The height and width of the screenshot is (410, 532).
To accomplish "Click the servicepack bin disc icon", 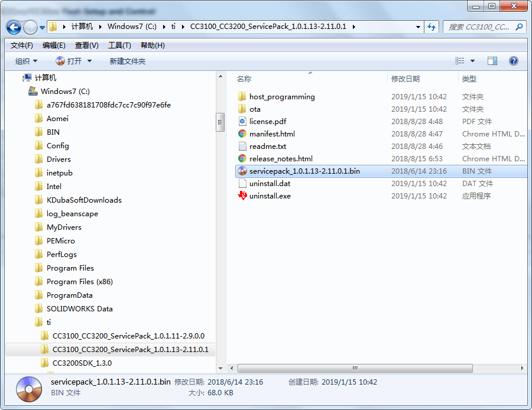I will tap(242, 171).
